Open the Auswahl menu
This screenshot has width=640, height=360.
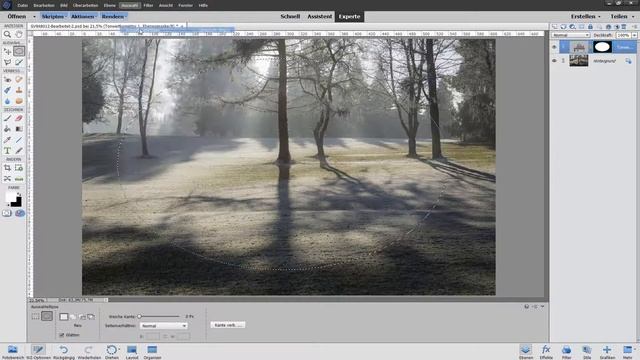[x=130, y=5]
